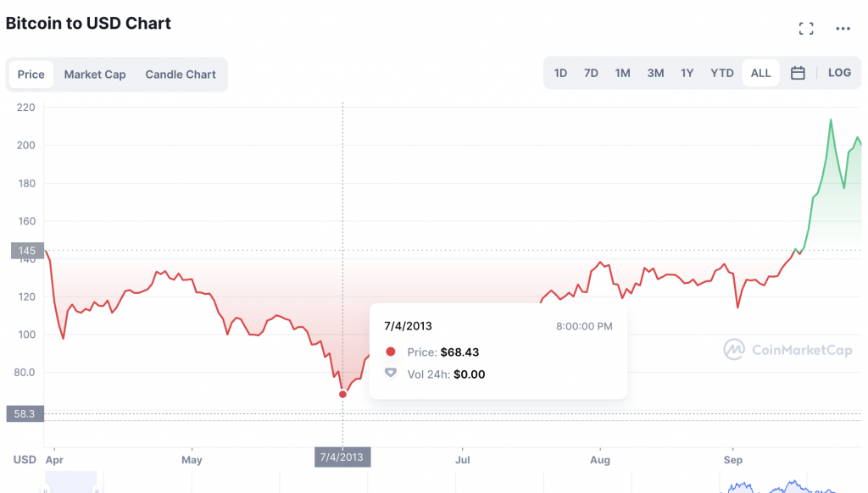This screenshot has height=493, width=868.
Task: Toggle the LOG scale option
Action: point(839,73)
